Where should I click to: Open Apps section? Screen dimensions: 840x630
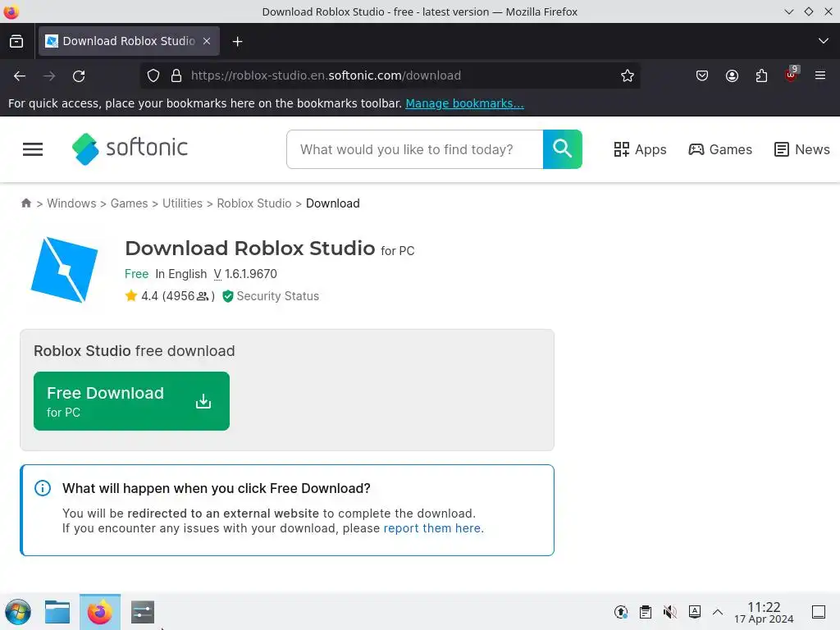point(640,149)
